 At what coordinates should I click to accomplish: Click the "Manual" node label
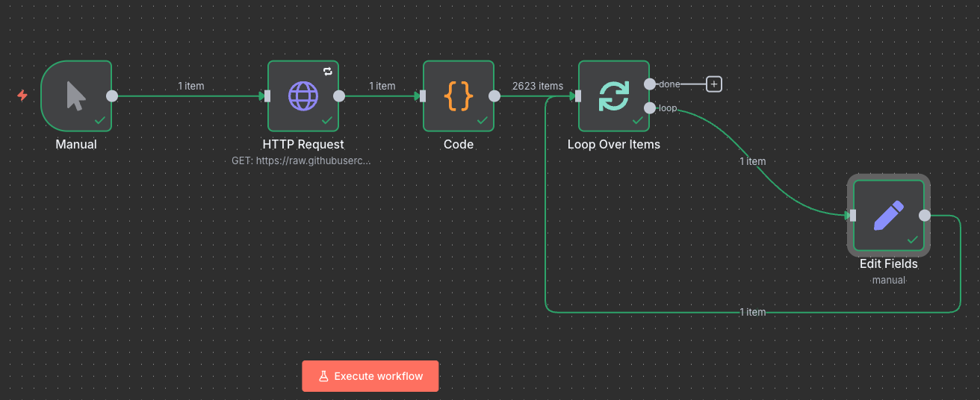click(x=76, y=144)
